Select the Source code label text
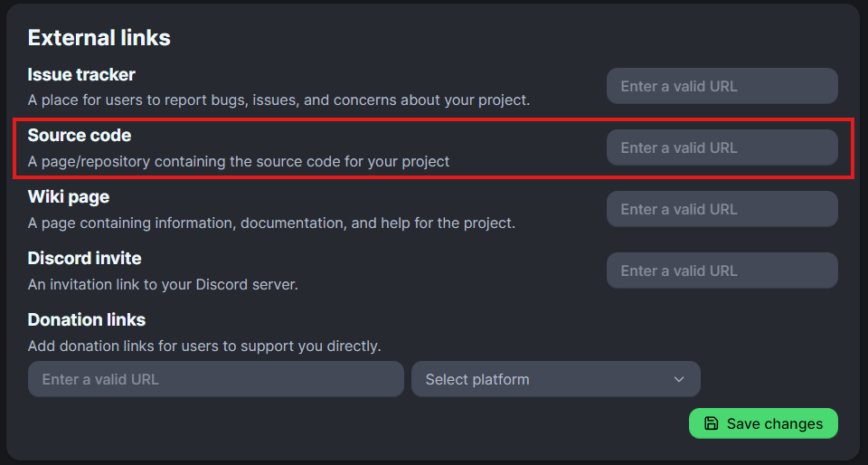868x465 pixels. coord(80,136)
